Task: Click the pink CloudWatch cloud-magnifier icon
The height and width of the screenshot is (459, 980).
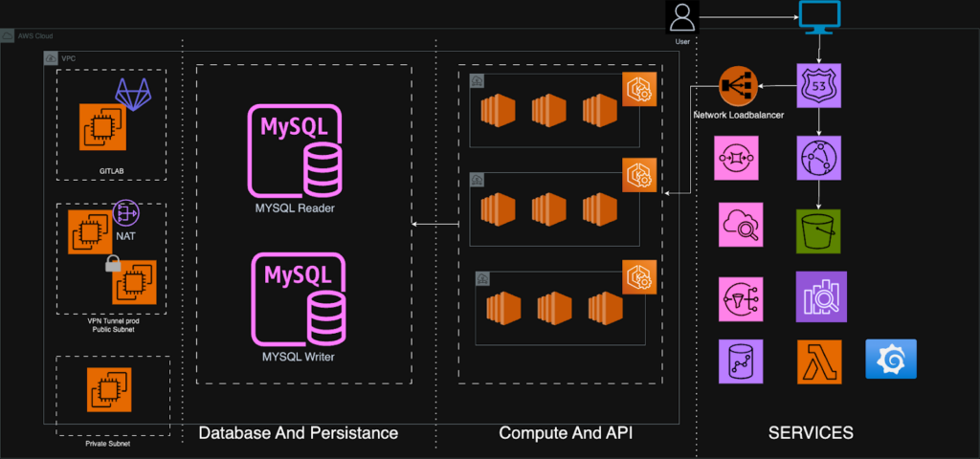Action: tap(741, 226)
